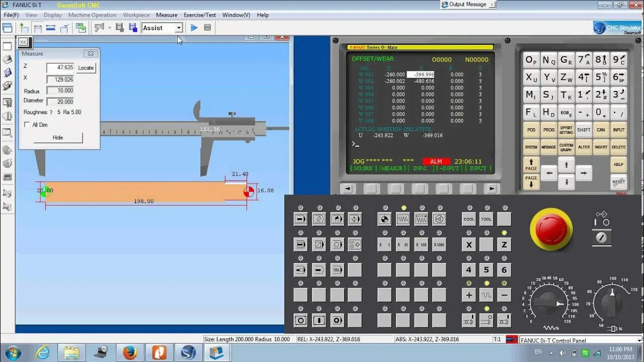Click the EOB key on the keypad

click(x=566, y=112)
